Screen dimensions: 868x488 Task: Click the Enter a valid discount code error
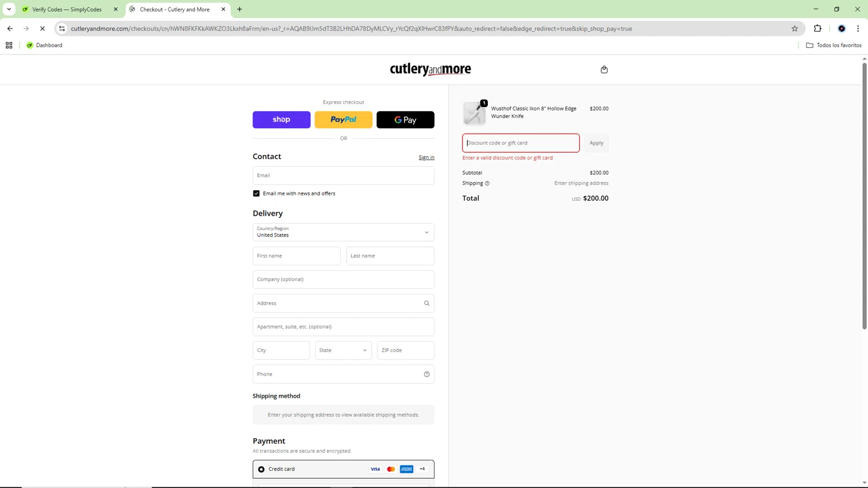click(507, 158)
